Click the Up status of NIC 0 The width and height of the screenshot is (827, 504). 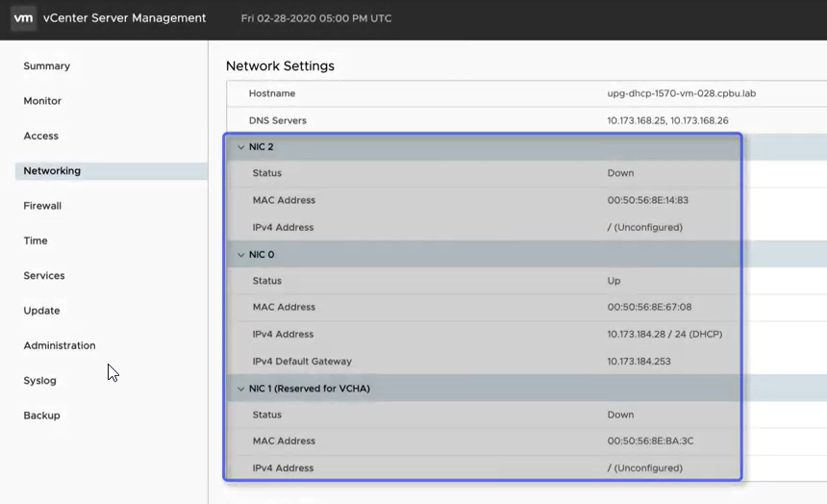pyautogui.click(x=614, y=281)
